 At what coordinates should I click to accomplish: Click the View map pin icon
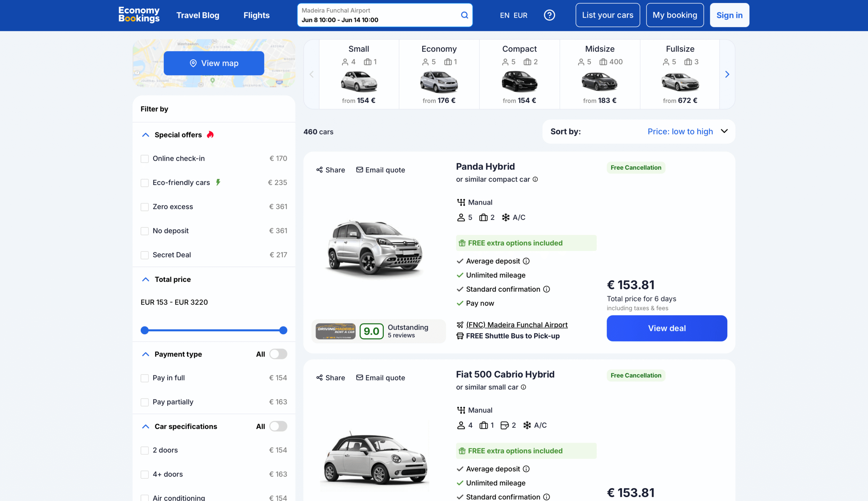(193, 63)
